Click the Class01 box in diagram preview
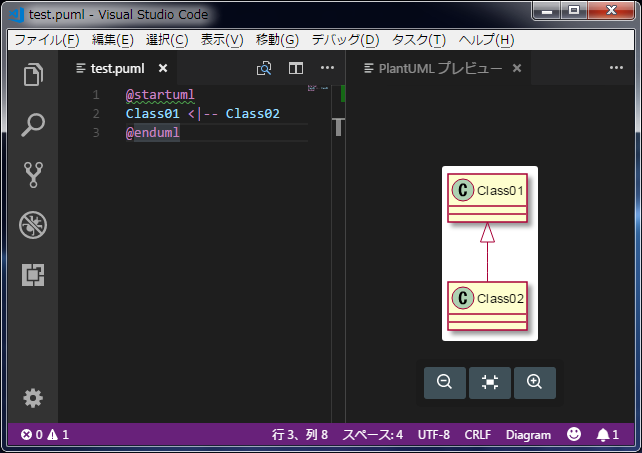 (487, 198)
